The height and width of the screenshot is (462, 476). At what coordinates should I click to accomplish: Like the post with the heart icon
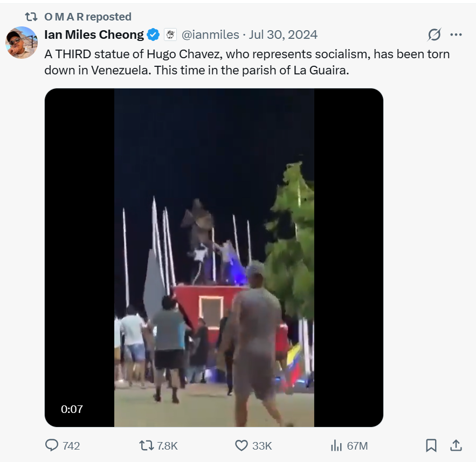pos(242,445)
